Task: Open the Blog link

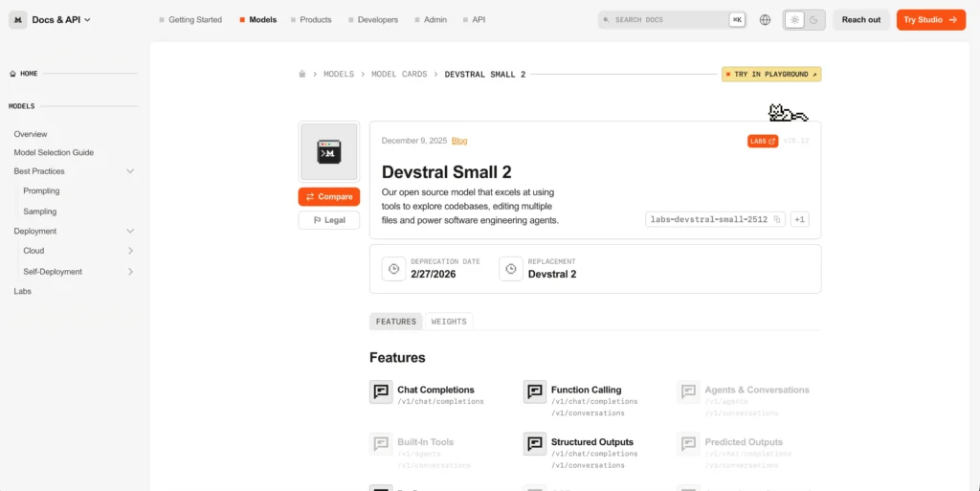Action: tap(459, 142)
